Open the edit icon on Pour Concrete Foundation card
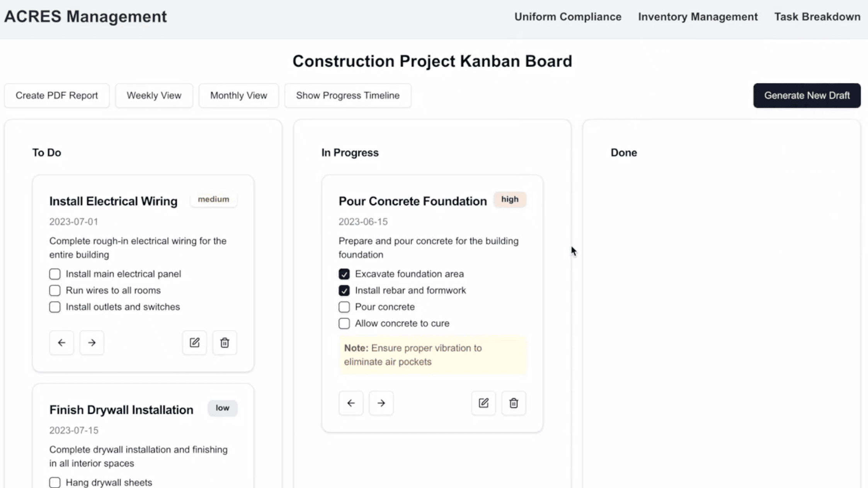868x488 pixels. point(483,403)
